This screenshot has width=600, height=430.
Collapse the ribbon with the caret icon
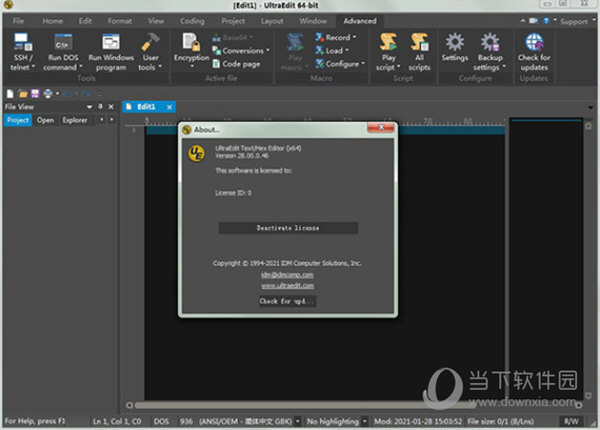(523, 21)
